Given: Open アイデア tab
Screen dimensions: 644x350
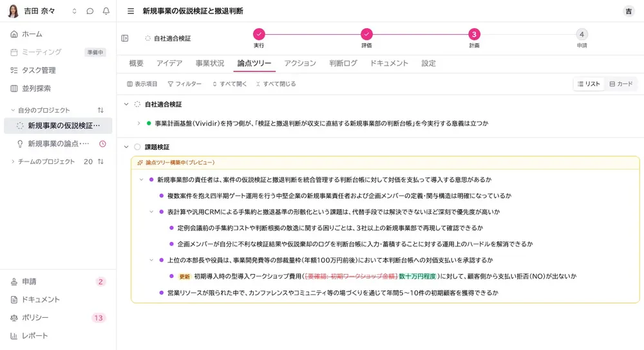Looking at the screenshot, I should [x=169, y=63].
